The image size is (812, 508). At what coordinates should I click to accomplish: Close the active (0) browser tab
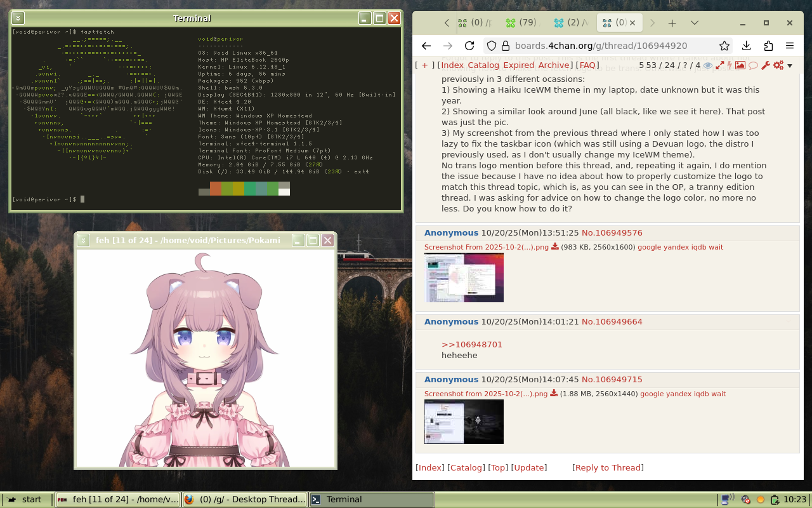point(633,23)
